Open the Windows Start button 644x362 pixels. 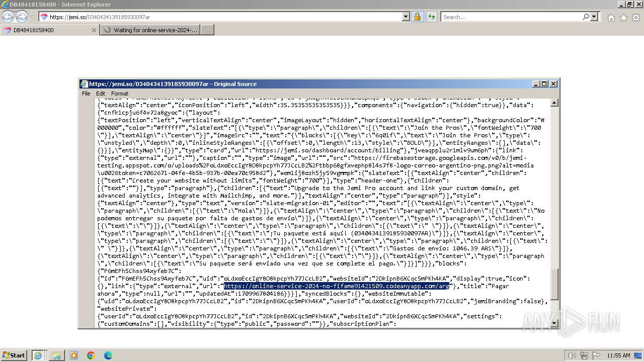pyautogui.click(x=14, y=355)
